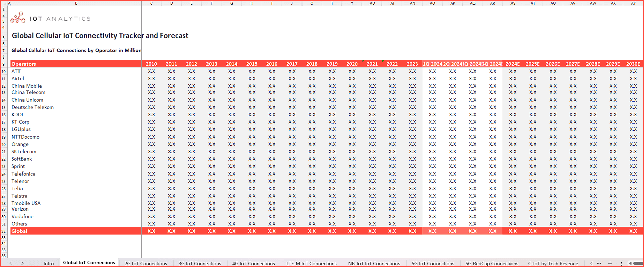Click the SoftBank operator cell
This screenshot has width=644, height=267.
coord(76,159)
